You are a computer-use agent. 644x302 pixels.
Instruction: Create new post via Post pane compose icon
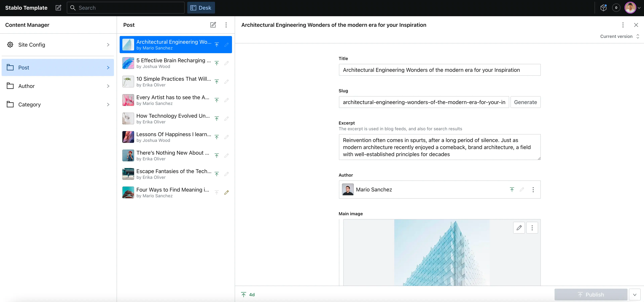coord(213,25)
